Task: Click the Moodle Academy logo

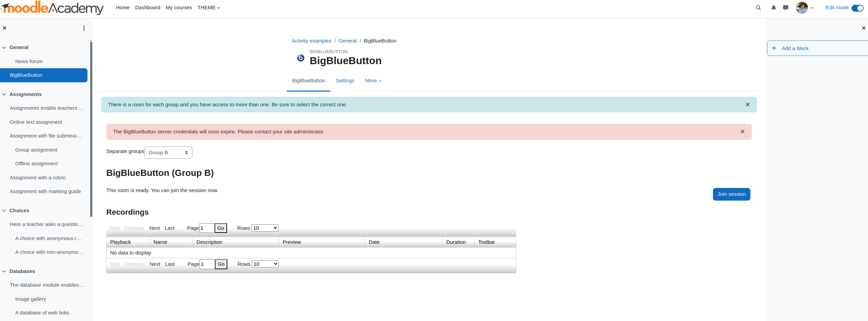Action: 52,8
